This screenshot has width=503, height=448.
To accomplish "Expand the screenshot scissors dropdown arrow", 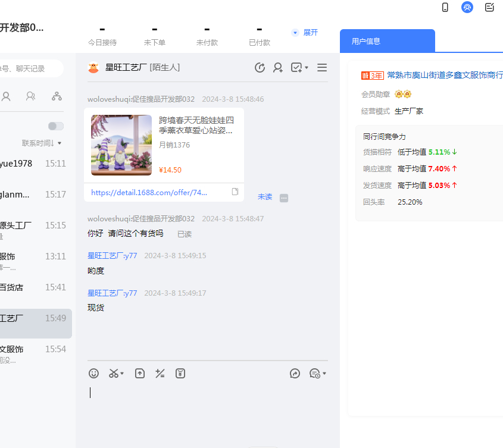I will (122, 374).
